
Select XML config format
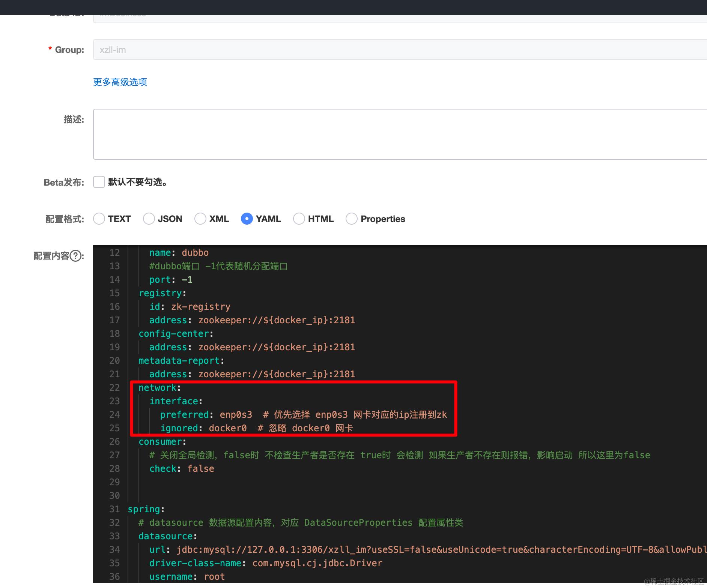200,219
